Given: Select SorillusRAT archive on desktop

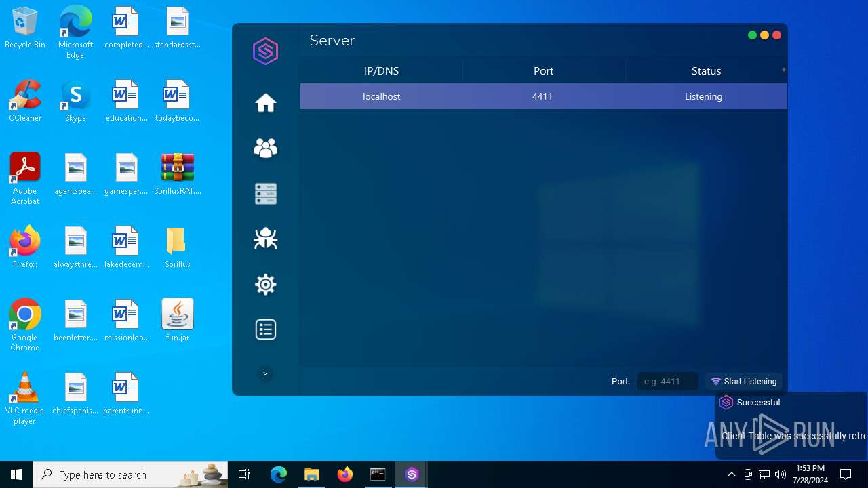Looking at the screenshot, I should (178, 174).
